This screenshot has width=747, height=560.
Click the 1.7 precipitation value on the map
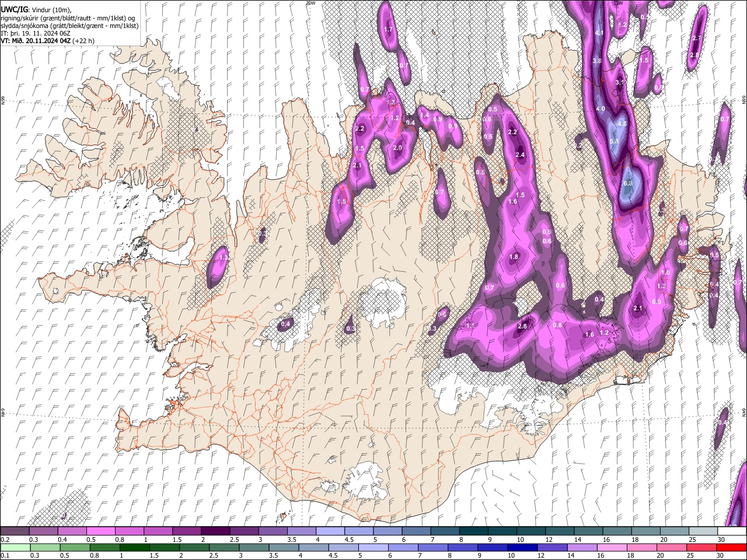(388, 29)
